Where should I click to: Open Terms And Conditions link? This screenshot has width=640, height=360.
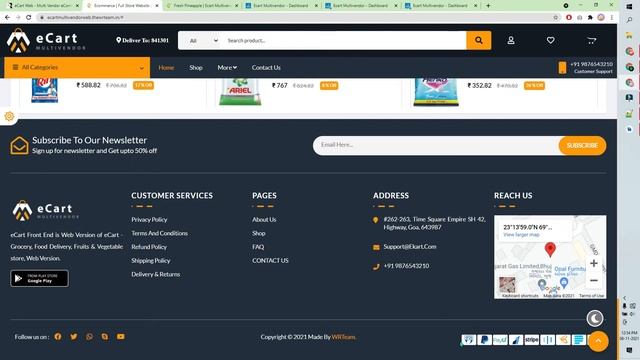[x=159, y=233]
